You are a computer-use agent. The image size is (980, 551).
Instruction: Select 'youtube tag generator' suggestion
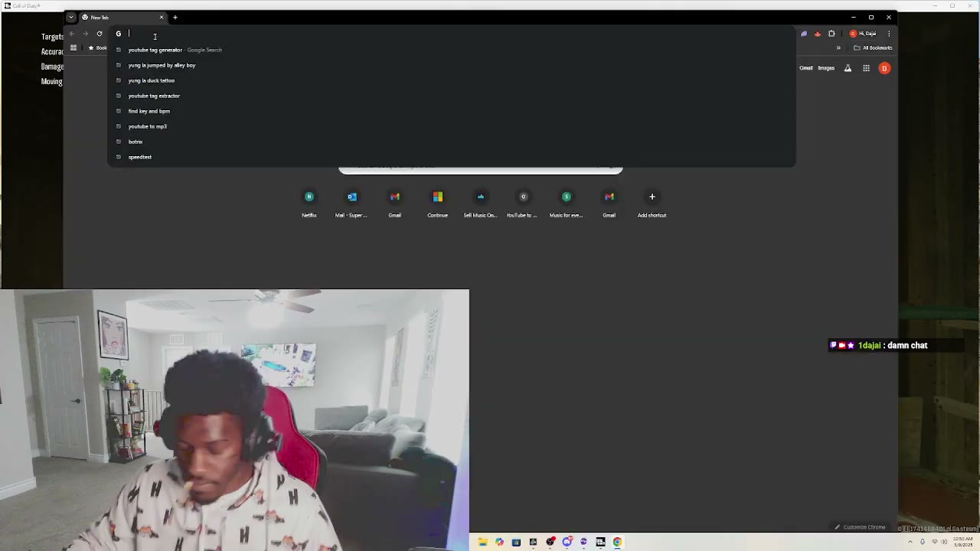pyautogui.click(x=155, y=50)
